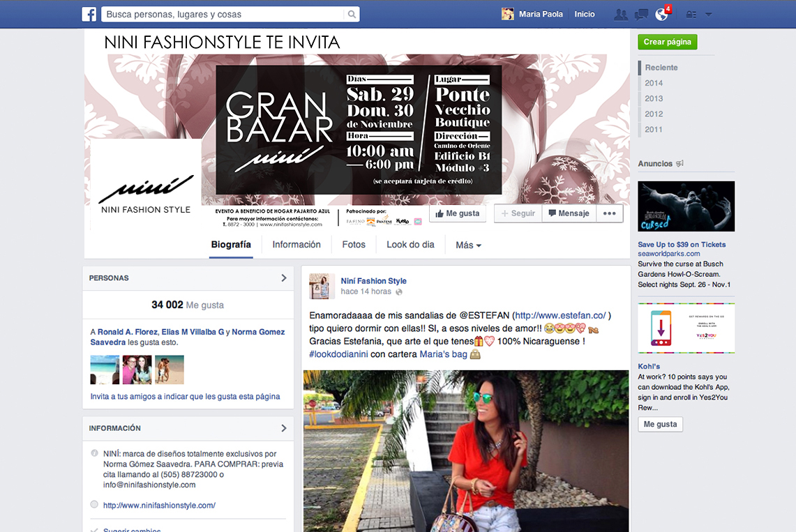Open the three-dots more options button
The image size is (796, 532).
(x=609, y=213)
